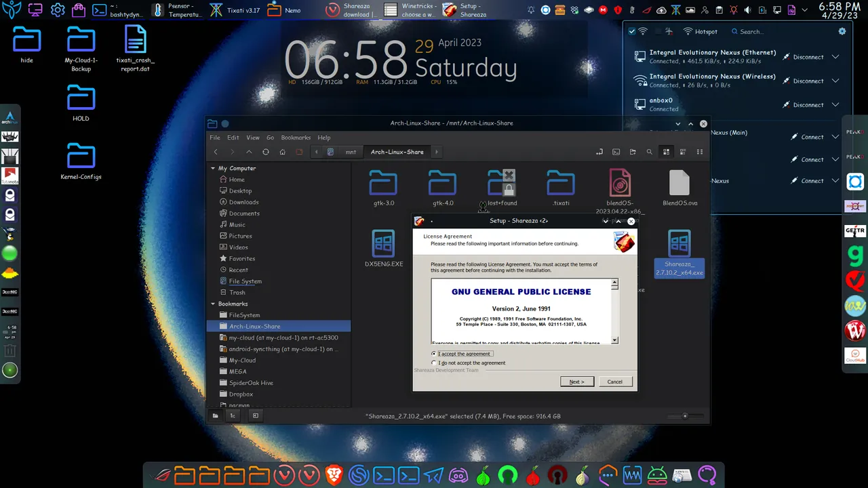Disconnect the Wireless connection
This screenshot has height=488, width=868.
point(804,81)
